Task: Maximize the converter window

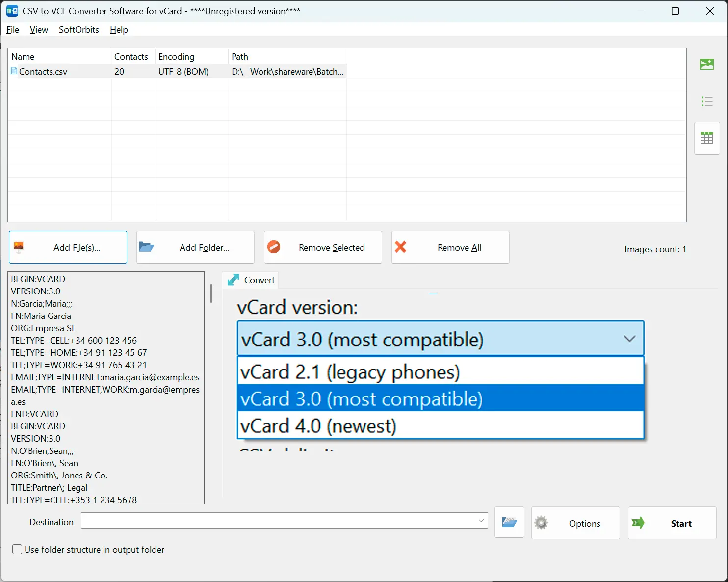Action: [x=675, y=11]
